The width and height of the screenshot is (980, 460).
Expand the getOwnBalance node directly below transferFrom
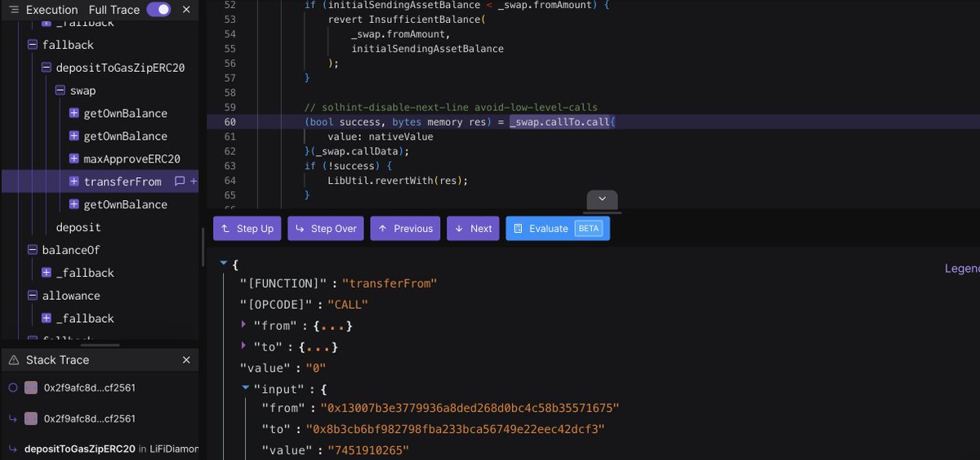(74, 204)
